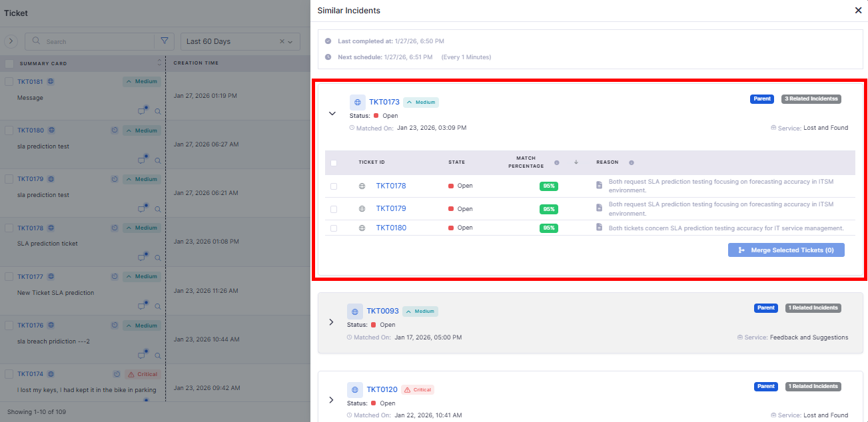Open parent ticket TKT0173 link

click(x=384, y=103)
